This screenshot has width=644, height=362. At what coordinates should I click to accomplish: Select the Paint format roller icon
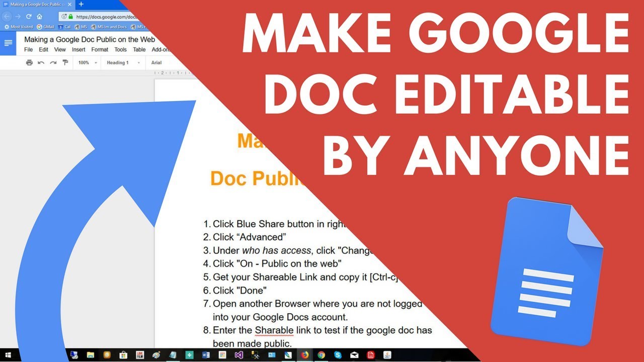click(x=65, y=63)
